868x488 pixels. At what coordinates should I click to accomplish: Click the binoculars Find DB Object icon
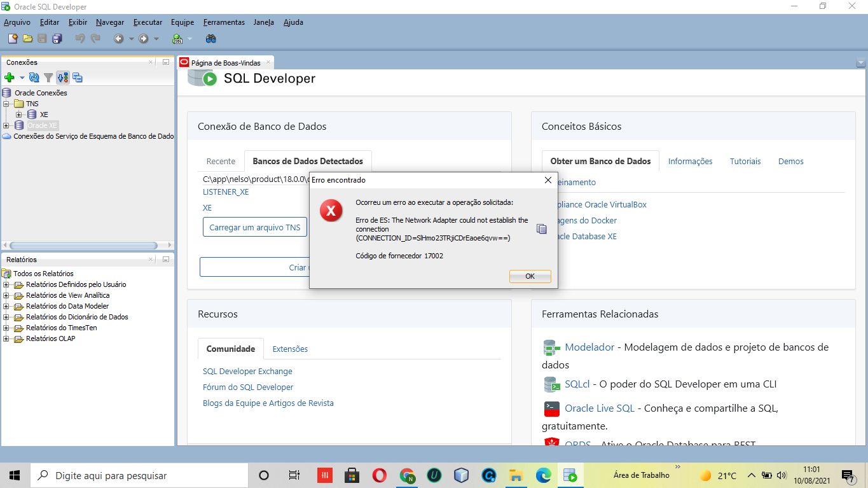(211, 39)
